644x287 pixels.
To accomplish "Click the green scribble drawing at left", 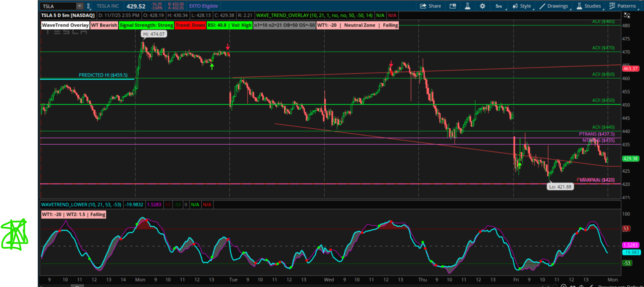I will pos(15,235).
